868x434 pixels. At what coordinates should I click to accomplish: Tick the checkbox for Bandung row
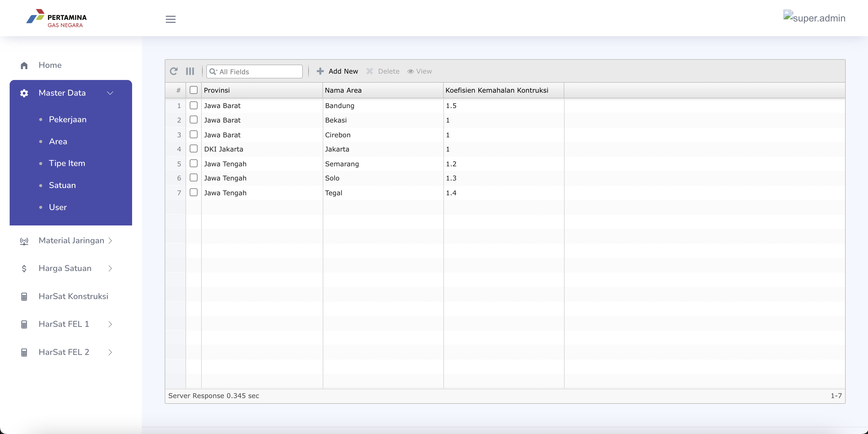click(193, 106)
